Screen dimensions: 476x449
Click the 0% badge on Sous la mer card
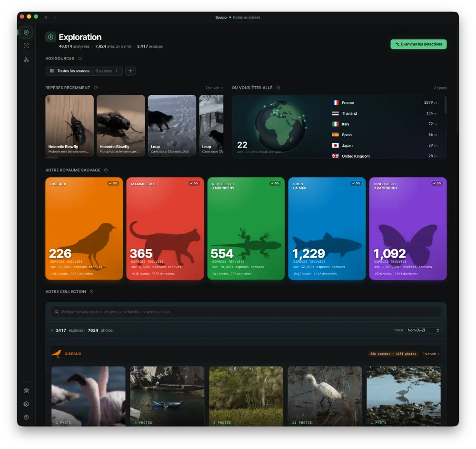click(356, 184)
